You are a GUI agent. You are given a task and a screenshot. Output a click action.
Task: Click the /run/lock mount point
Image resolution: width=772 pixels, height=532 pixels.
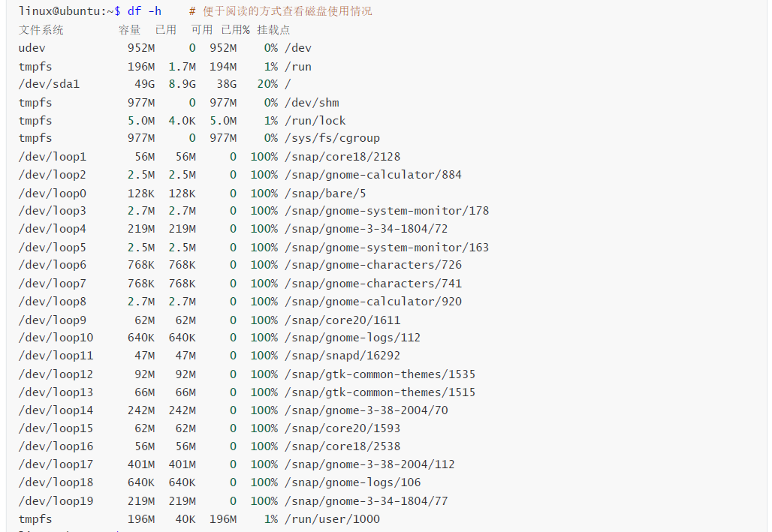pyautogui.click(x=315, y=121)
